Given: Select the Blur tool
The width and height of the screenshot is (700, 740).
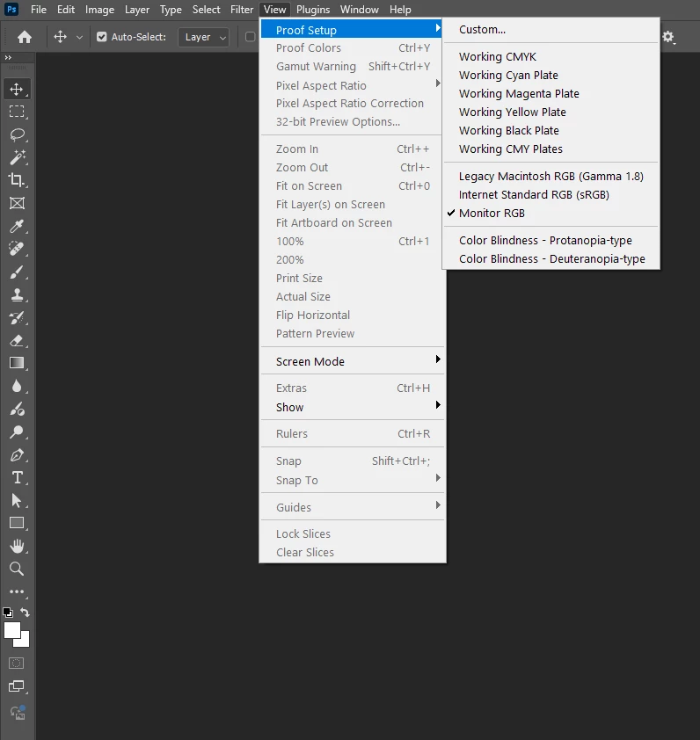Looking at the screenshot, I should coord(17,386).
